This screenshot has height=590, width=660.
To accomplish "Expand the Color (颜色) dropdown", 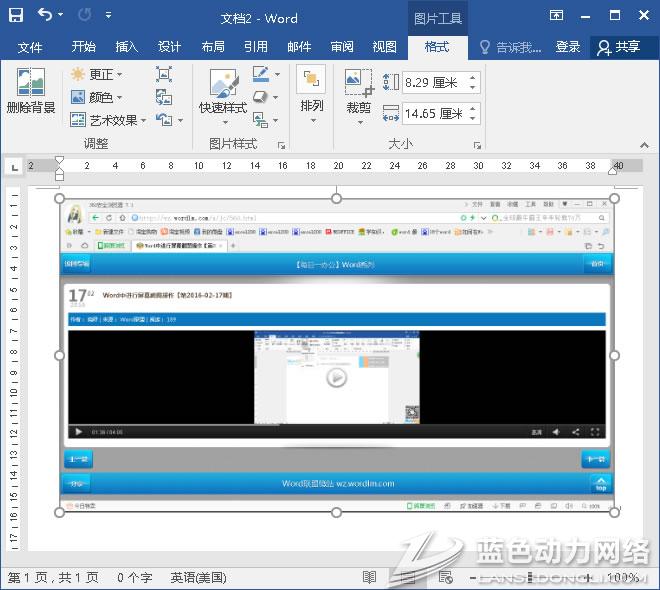I will point(97,98).
